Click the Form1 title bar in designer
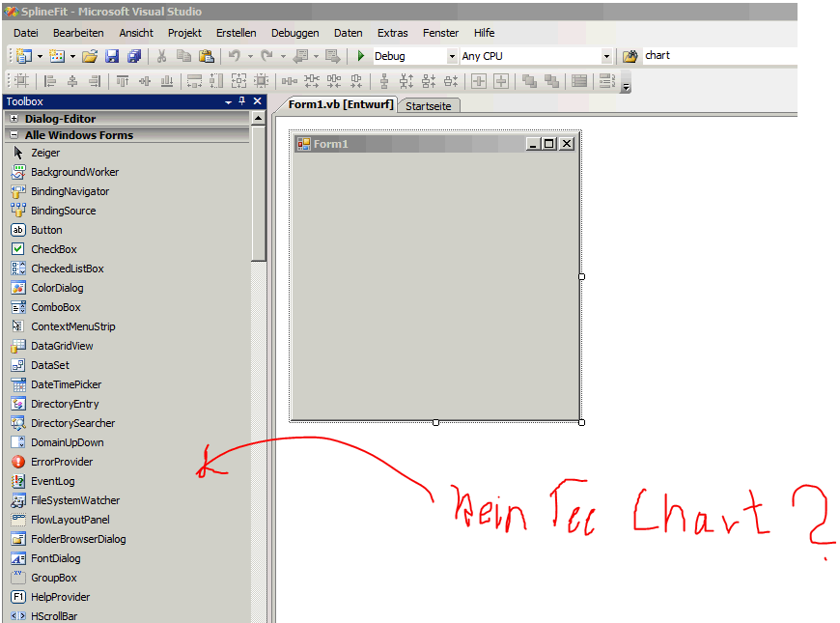Viewport: 840px width, 623px height. point(435,144)
